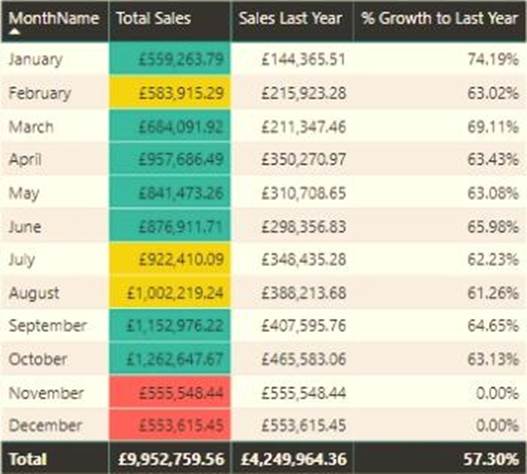The image size is (527, 474).
Task: Sort by the MonthName column header
Action: (54, 18)
